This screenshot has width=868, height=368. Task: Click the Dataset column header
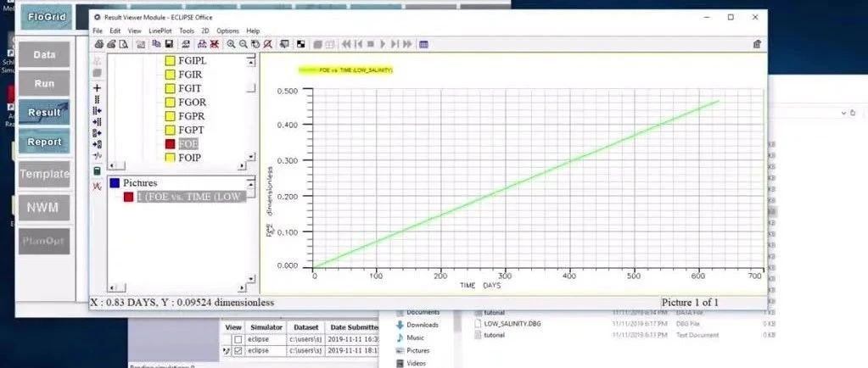click(306, 327)
